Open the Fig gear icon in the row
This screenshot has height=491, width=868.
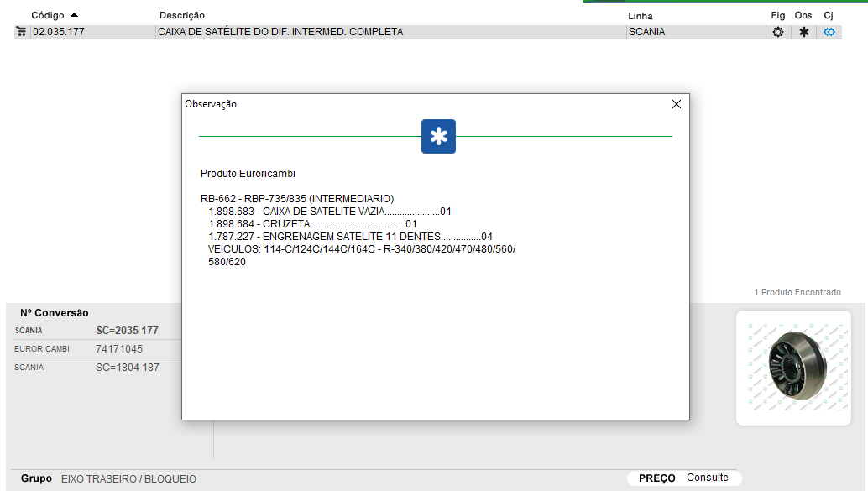click(778, 32)
